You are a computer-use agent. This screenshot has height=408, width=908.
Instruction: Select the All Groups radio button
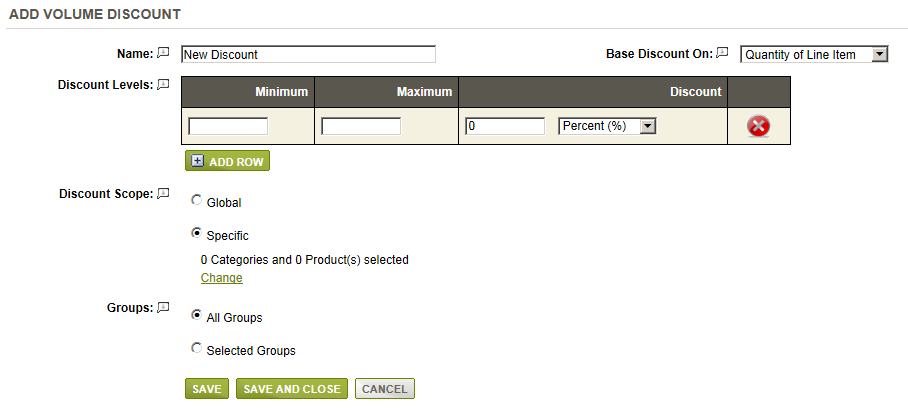click(196, 316)
